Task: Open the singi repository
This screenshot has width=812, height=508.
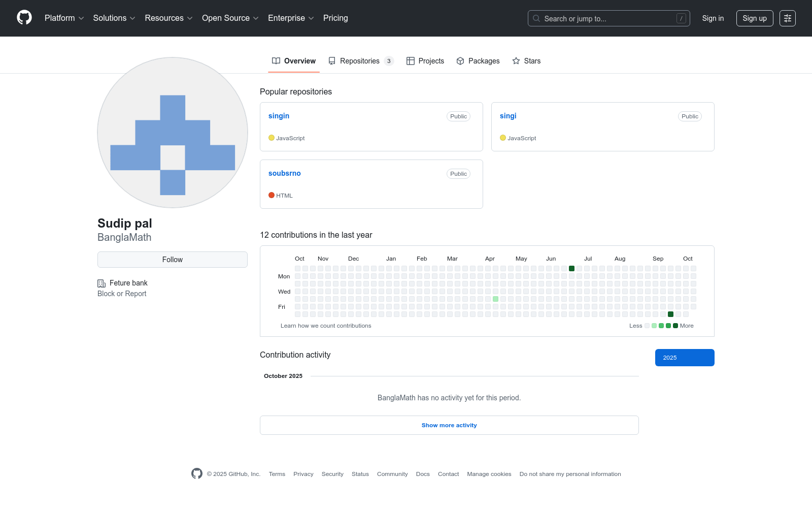Action: point(508,116)
